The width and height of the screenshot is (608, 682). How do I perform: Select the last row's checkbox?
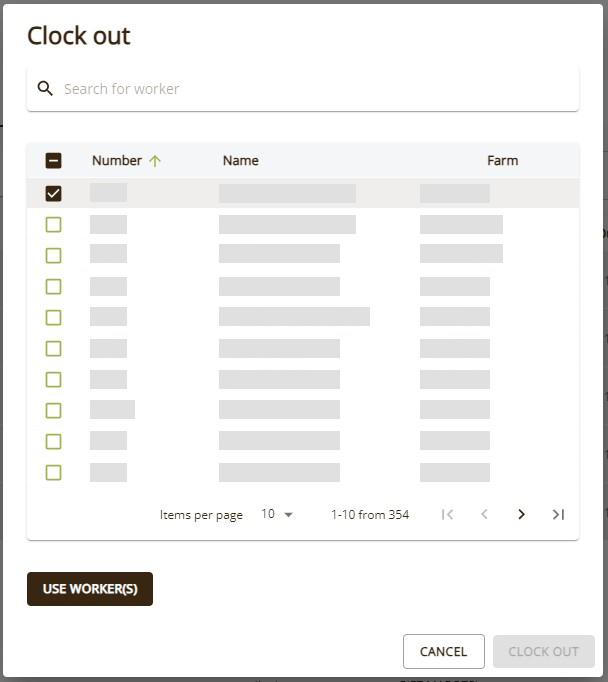53,473
